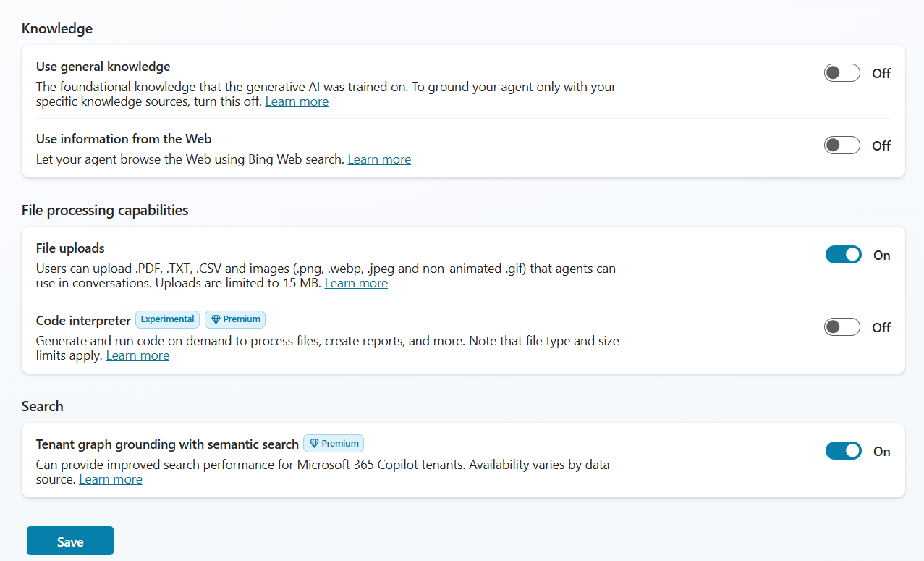This screenshot has width=924, height=561.
Task: Click Premium diamond badge next to Code interpreter
Action: click(x=235, y=319)
